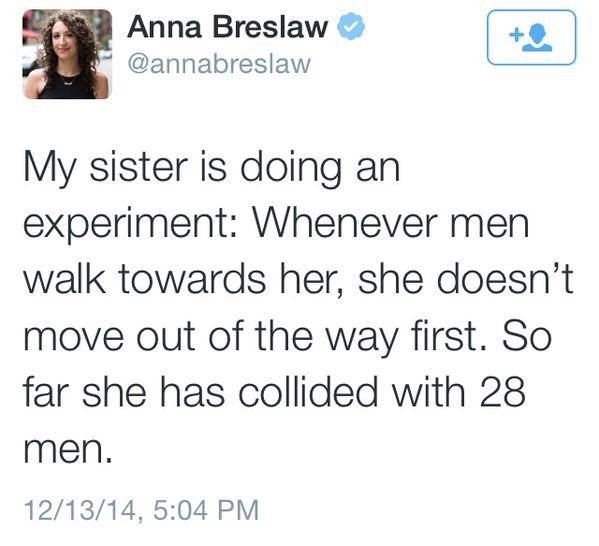
Task: Open the @annabreslaw handle link
Action: click(219, 64)
